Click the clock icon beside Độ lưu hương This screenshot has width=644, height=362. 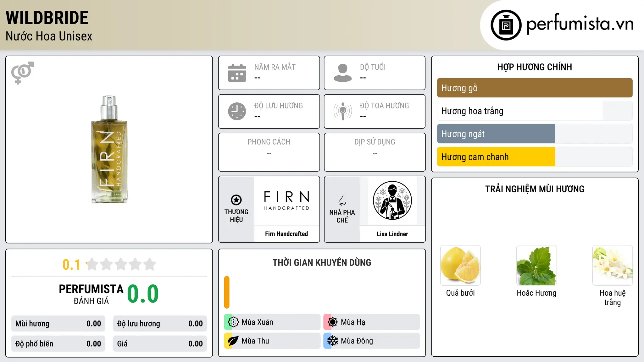(237, 111)
